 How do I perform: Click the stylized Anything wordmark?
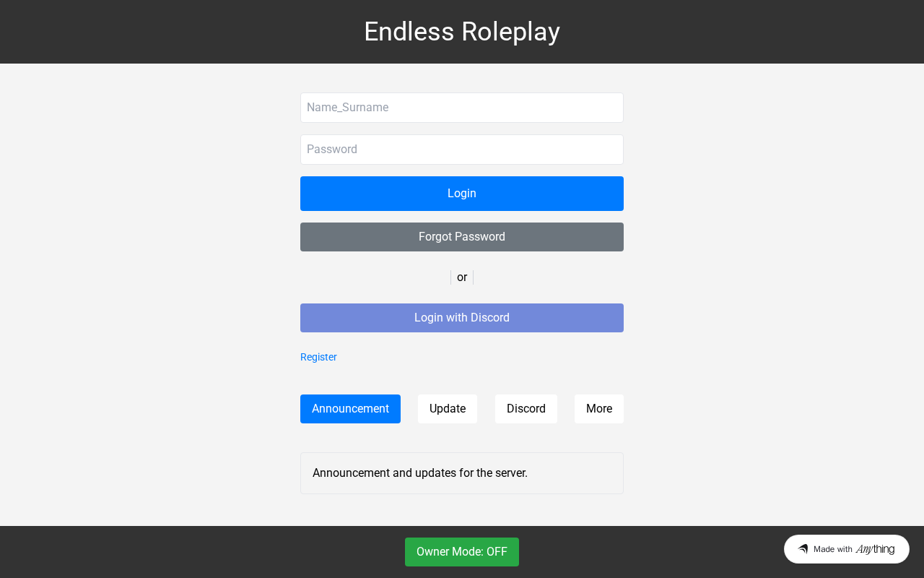[875, 549]
